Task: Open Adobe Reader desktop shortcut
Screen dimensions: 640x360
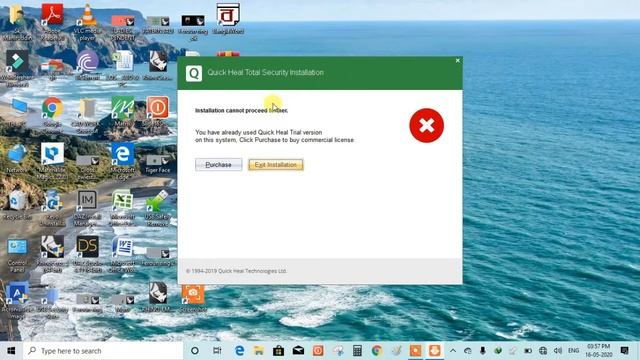Action: [52, 22]
